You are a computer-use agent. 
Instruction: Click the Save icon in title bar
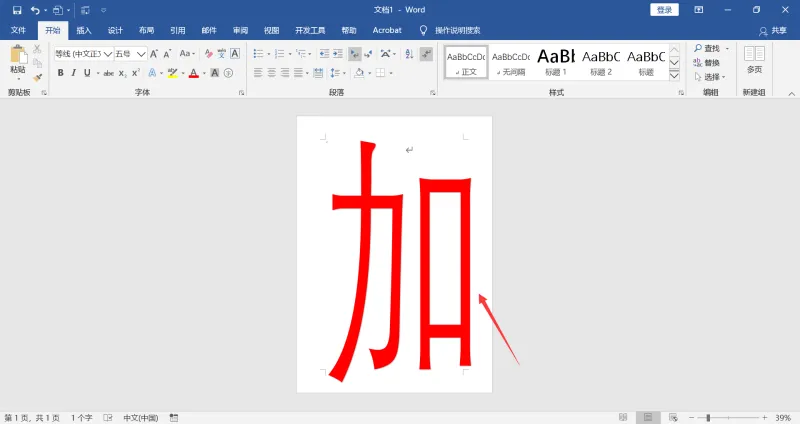click(x=17, y=10)
